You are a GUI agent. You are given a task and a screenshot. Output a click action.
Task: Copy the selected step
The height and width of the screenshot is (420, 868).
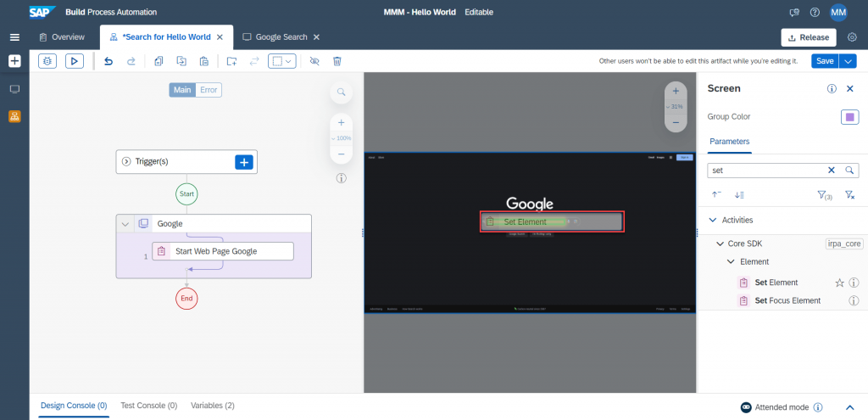pos(159,61)
